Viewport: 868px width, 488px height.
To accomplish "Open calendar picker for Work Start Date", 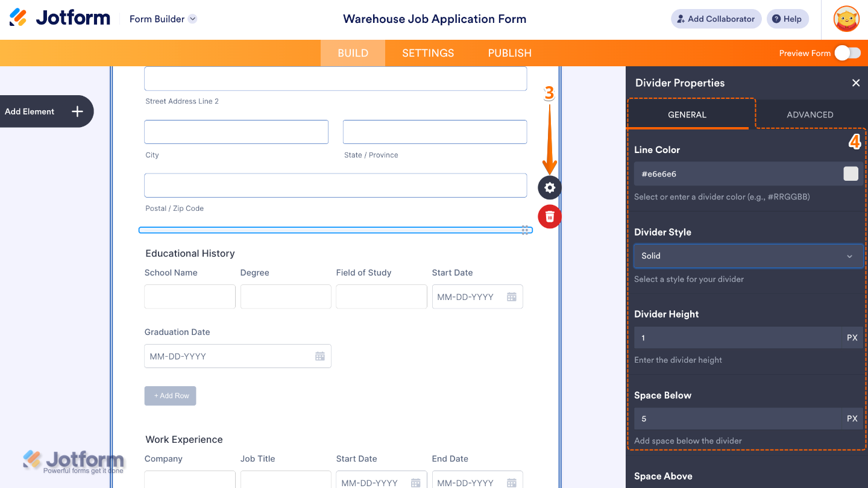I will pos(415,482).
